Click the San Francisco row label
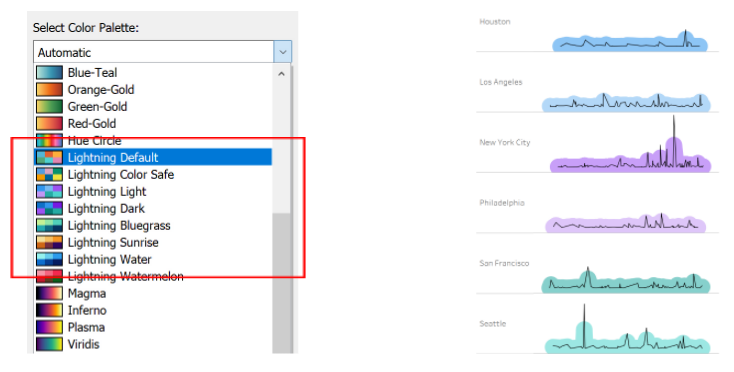Image resolution: width=734 pixels, height=372 pixels. point(504,263)
